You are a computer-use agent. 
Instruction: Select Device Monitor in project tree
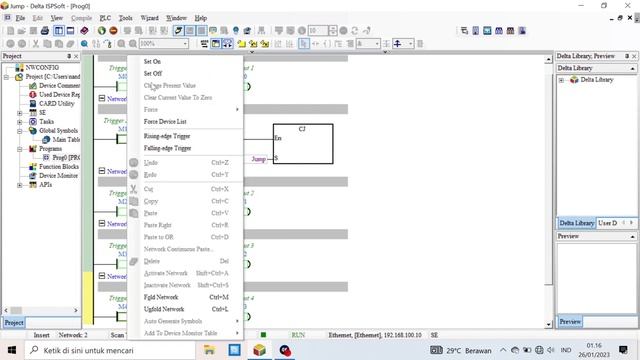click(x=58, y=176)
